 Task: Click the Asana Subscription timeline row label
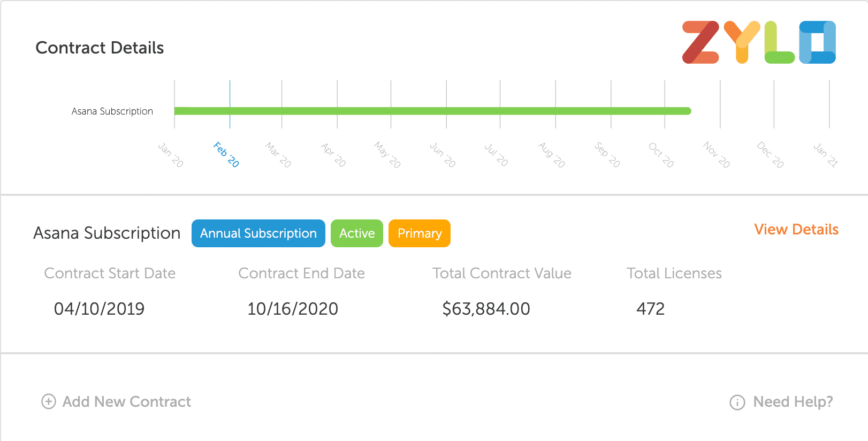[x=112, y=111]
